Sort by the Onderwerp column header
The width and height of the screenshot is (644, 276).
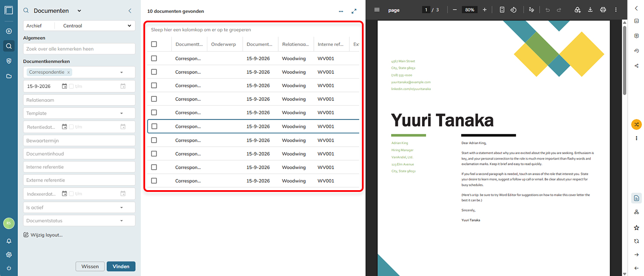click(x=224, y=44)
